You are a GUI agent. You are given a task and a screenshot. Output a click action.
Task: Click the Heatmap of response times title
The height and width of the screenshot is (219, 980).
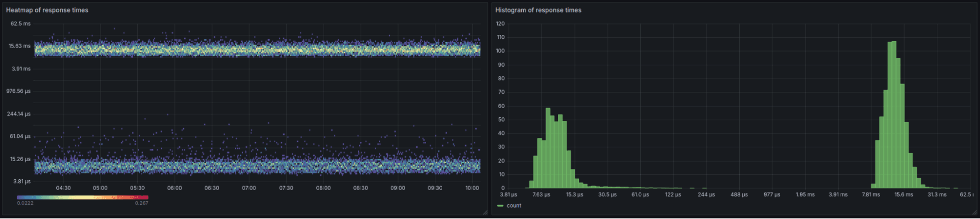pos(47,10)
